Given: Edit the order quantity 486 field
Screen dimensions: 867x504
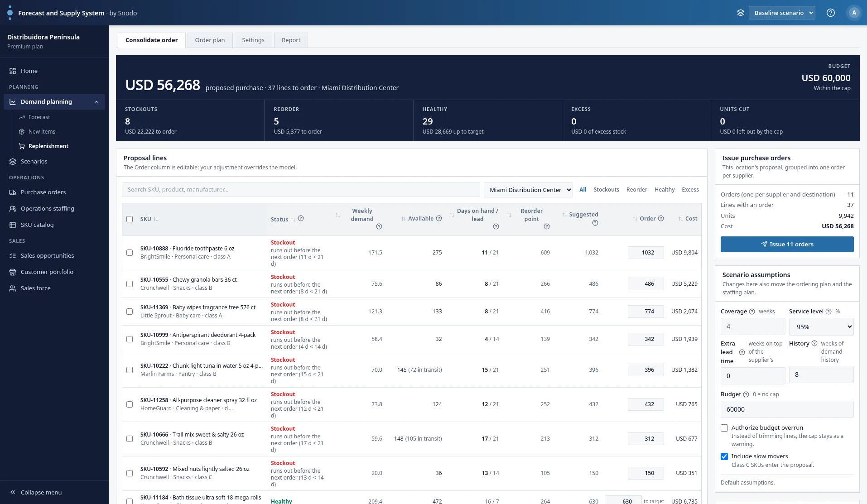Looking at the screenshot, I should pyautogui.click(x=646, y=284).
